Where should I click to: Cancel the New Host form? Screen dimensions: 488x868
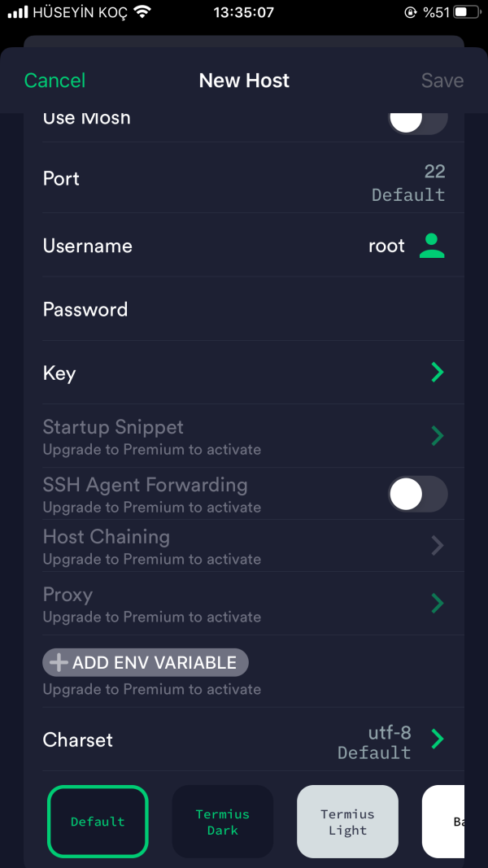[54, 81]
